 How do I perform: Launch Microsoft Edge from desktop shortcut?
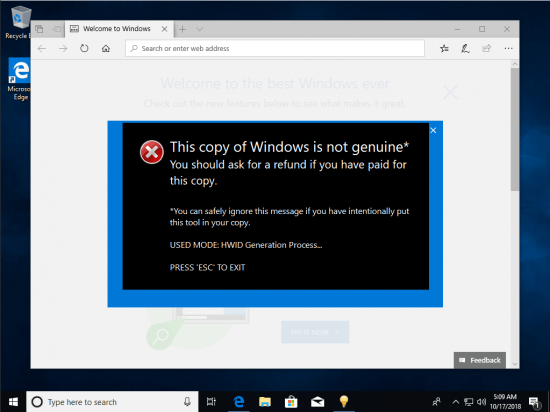pyautogui.click(x=20, y=79)
